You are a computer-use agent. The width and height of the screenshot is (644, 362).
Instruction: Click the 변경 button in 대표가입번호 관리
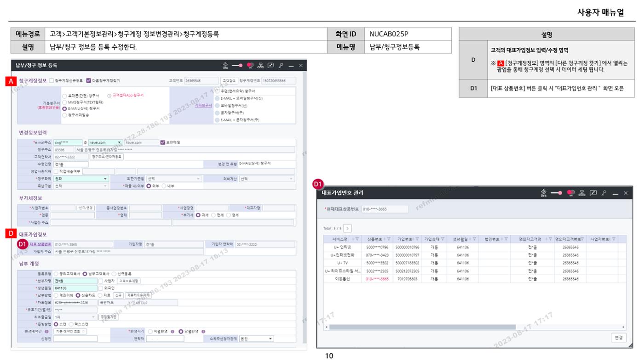coord(618,337)
